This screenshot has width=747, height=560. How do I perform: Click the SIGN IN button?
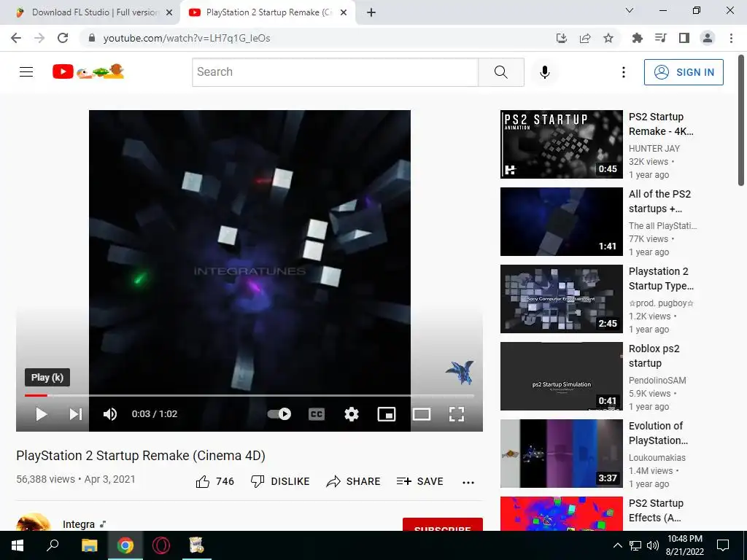tap(684, 72)
